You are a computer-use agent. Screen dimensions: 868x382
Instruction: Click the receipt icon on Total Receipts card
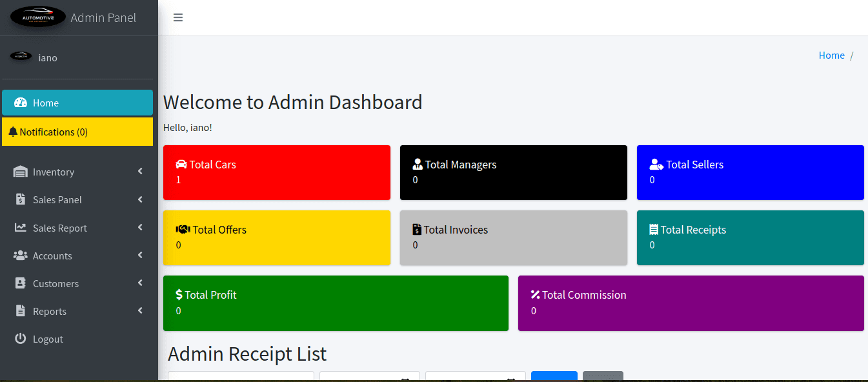pyautogui.click(x=654, y=229)
